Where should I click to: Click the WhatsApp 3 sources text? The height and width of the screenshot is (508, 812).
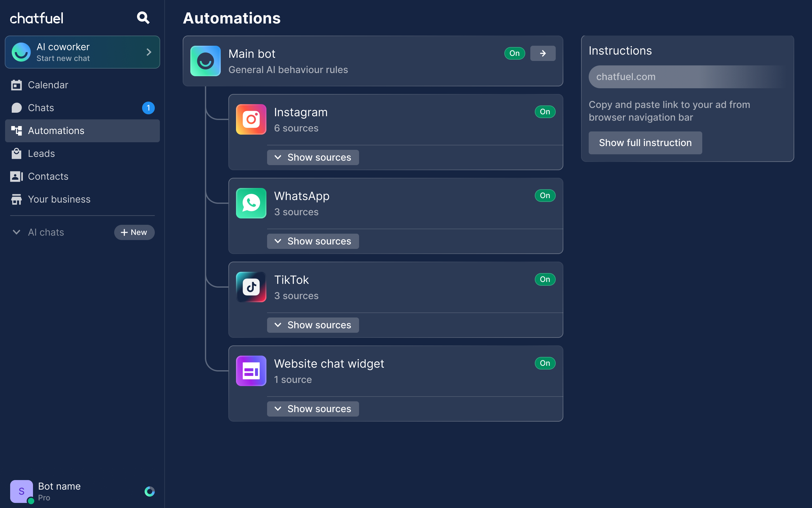point(296,212)
